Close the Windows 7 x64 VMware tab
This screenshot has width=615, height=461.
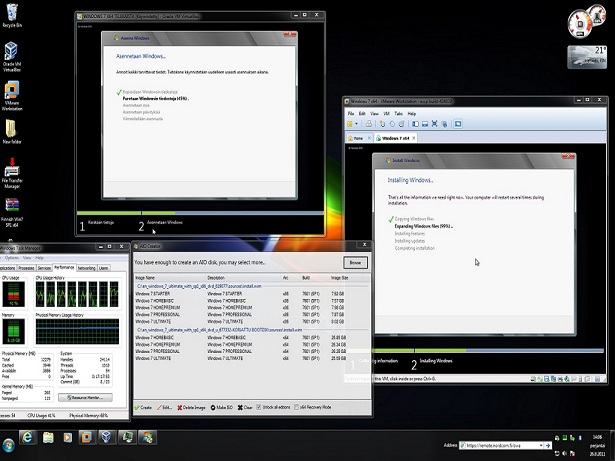tap(414, 138)
